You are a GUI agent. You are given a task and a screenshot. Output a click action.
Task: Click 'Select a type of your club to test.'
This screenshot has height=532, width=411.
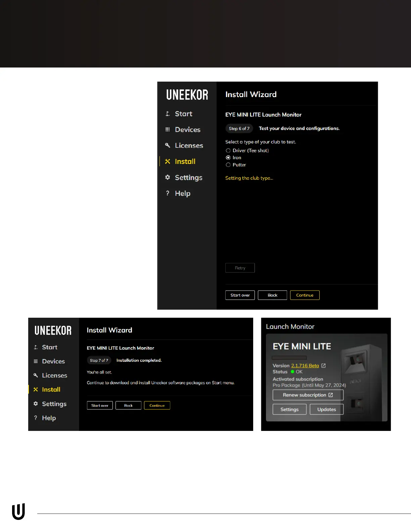pyautogui.click(x=261, y=142)
